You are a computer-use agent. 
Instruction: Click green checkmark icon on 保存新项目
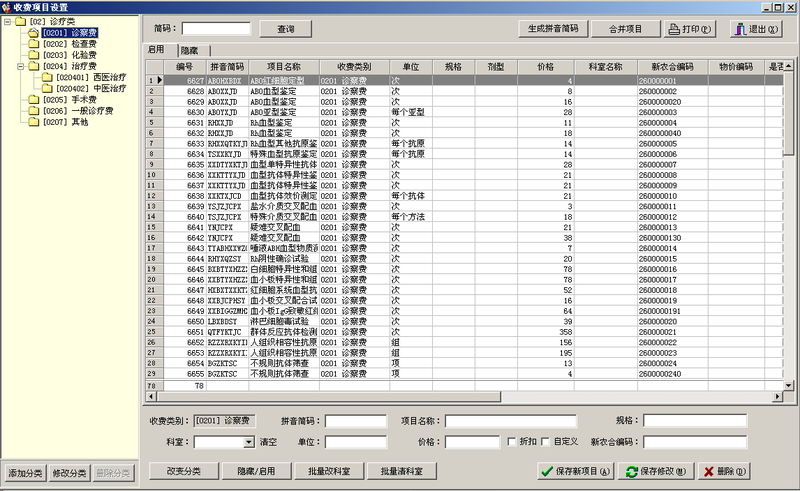pyautogui.click(x=547, y=471)
